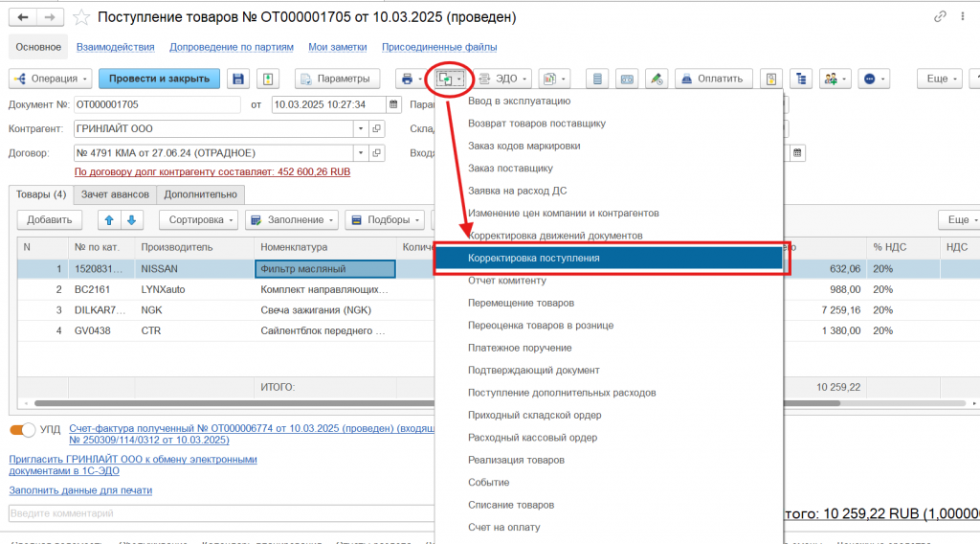The height and width of the screenshot is (544, 980).
Task: Favorite this document with the star icon
Action: point(82,18)
